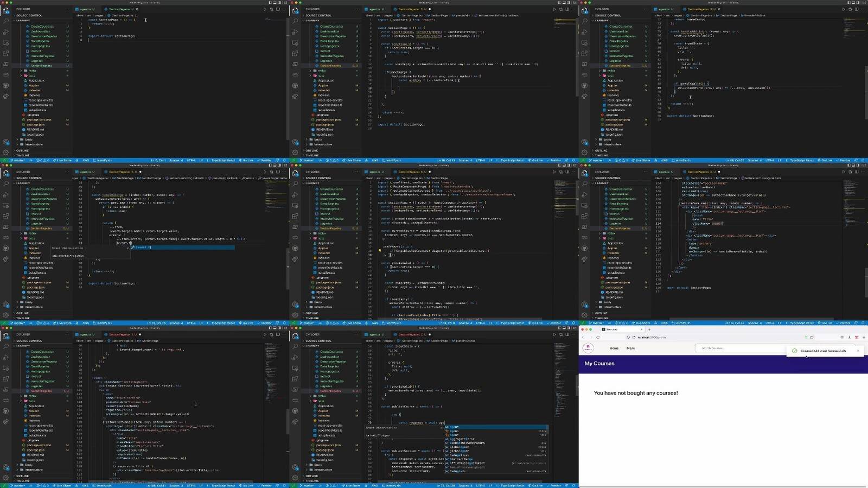The height and width of the screenshot is (488, 868).
Task: Expand redux folder in top-left frame explorer
Action: click(x=42, y=71)
